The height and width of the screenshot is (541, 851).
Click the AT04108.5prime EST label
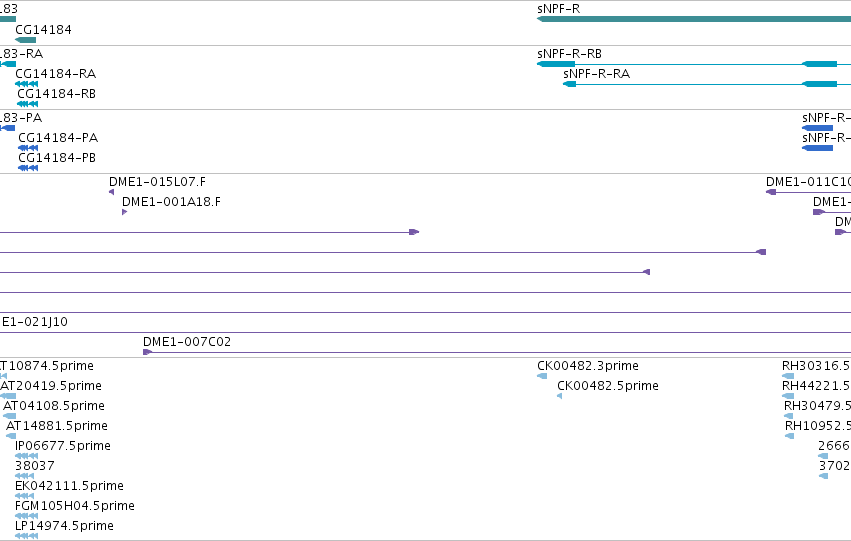point(54,406)
